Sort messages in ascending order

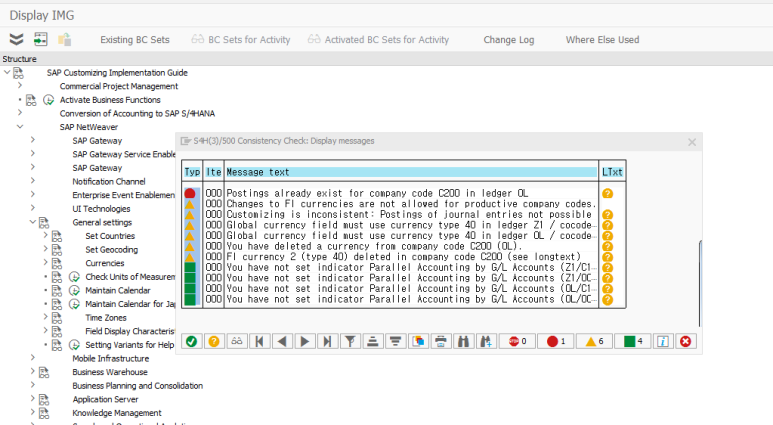[373, 341]
